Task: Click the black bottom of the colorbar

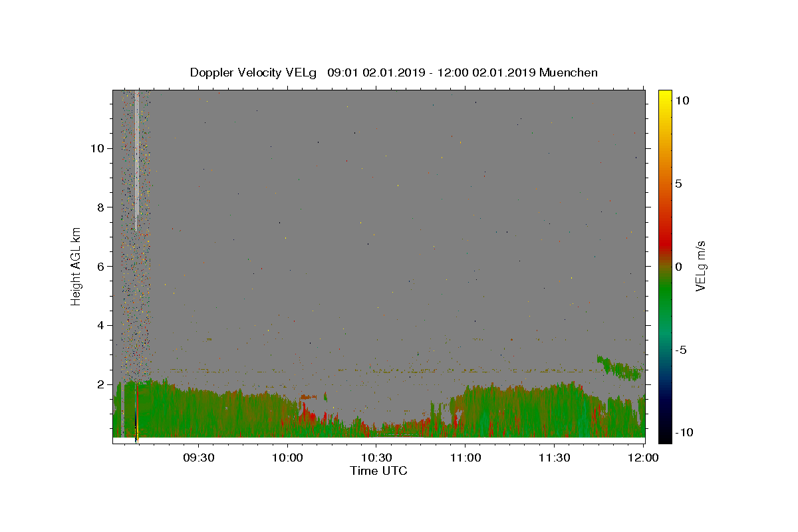Action: 665,436
